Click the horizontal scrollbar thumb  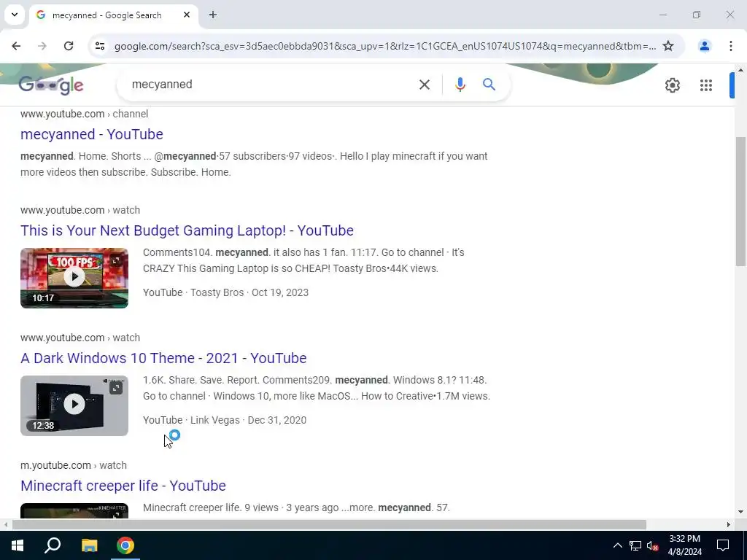point(329,525)
